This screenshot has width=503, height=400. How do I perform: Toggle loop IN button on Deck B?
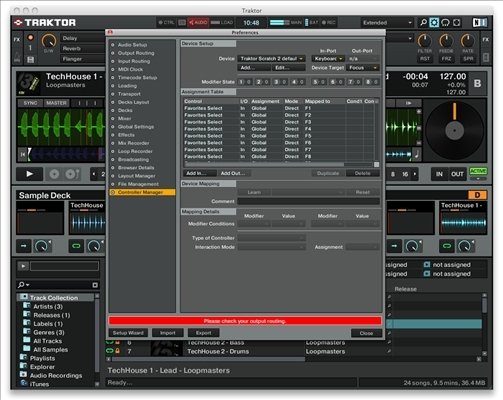click(439, 174)
